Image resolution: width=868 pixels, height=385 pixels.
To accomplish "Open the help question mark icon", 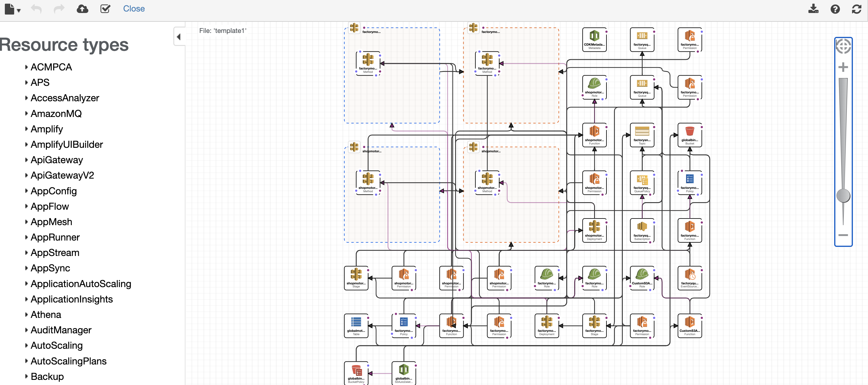I will 835,9.
